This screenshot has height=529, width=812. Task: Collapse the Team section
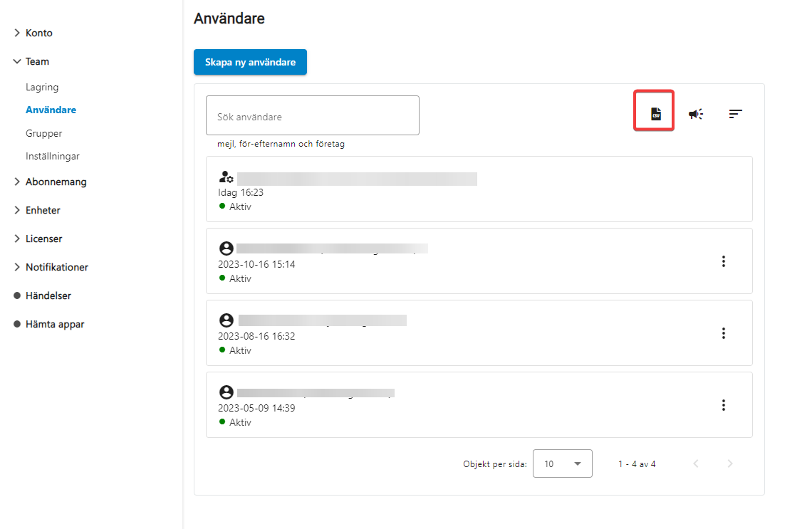[x=37, y=61]
